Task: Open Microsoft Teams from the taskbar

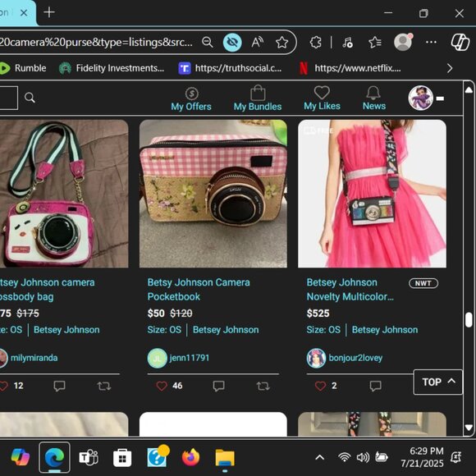Action: (89, 457)
